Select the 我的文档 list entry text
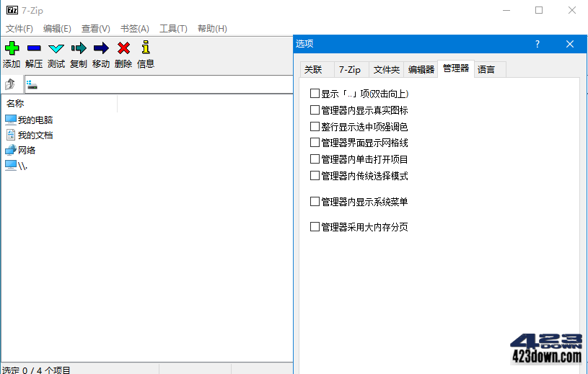The height and width of the screenshot is (374, 588). click(x=35, y=135)
